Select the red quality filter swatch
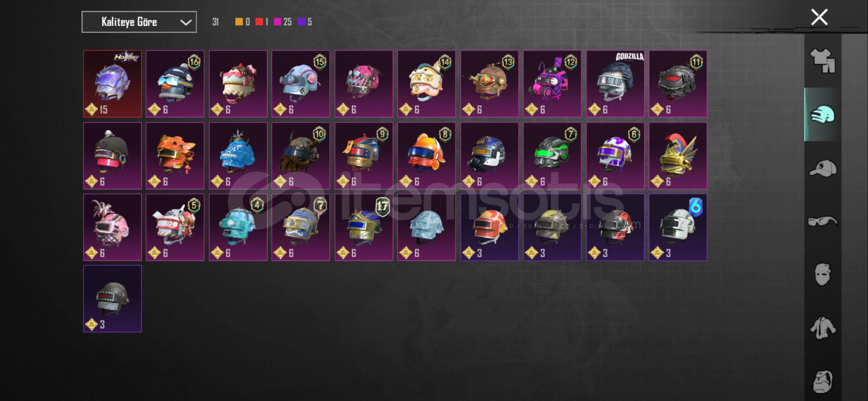Screen dimensions: 868x401 tap(259, 22)
